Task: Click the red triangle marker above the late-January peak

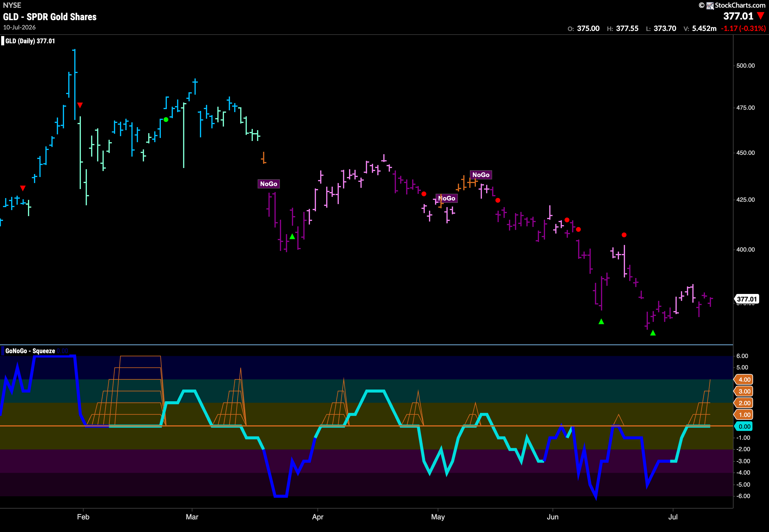Action: coord(80,105)
